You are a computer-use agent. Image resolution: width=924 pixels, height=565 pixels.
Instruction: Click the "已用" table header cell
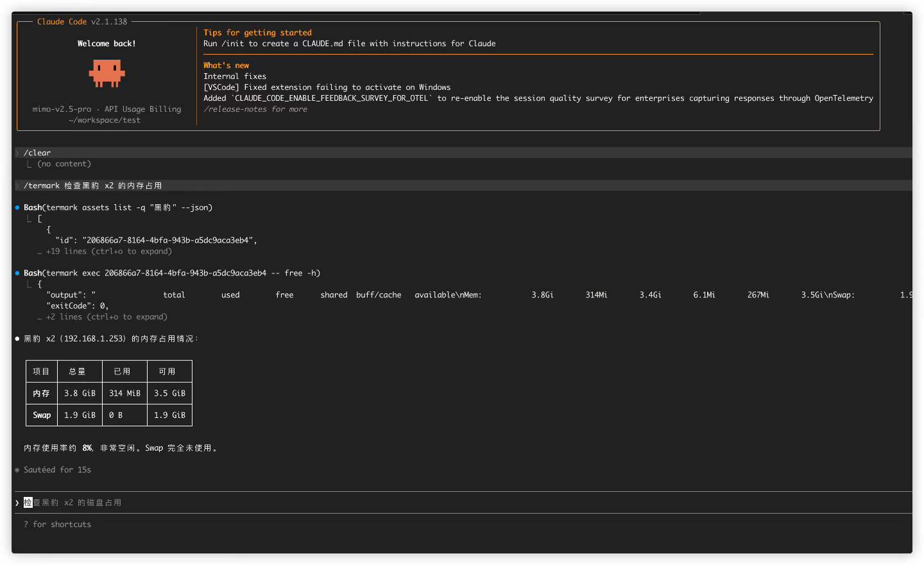tap(124, 372)
